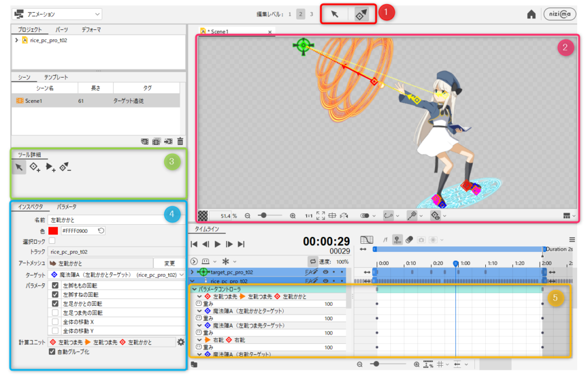
Task: Switch to the テンプレート tab
Action: [56, 78]
